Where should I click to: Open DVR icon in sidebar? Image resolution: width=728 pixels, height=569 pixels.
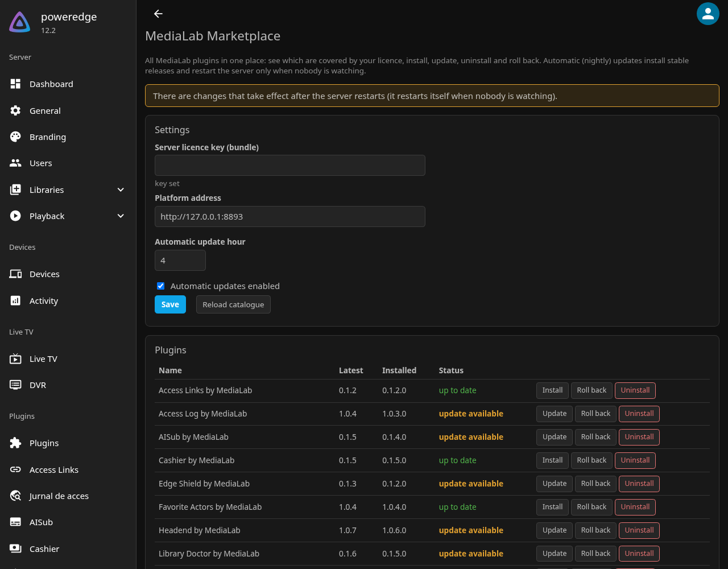pyautogui.click(x=15, y=385)
